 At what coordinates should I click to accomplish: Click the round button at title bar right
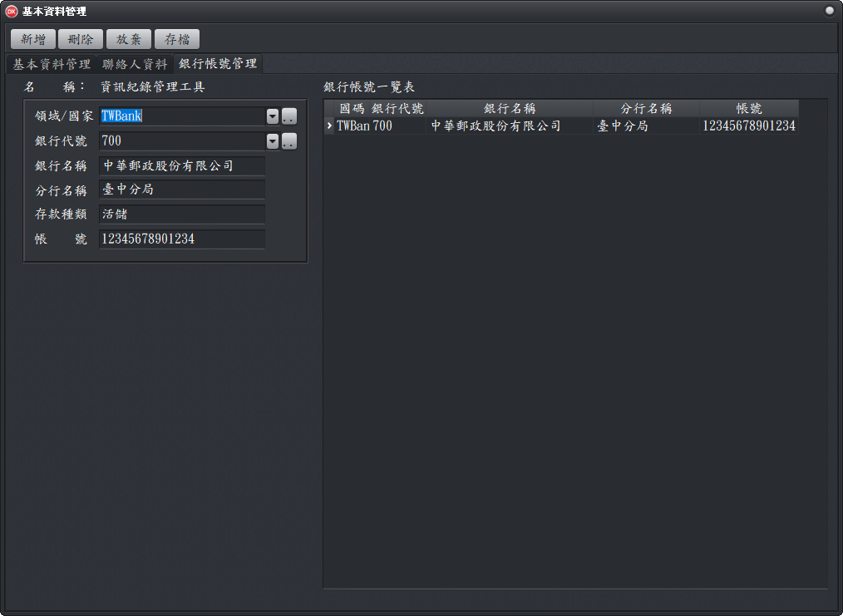(x=829, y=11)
